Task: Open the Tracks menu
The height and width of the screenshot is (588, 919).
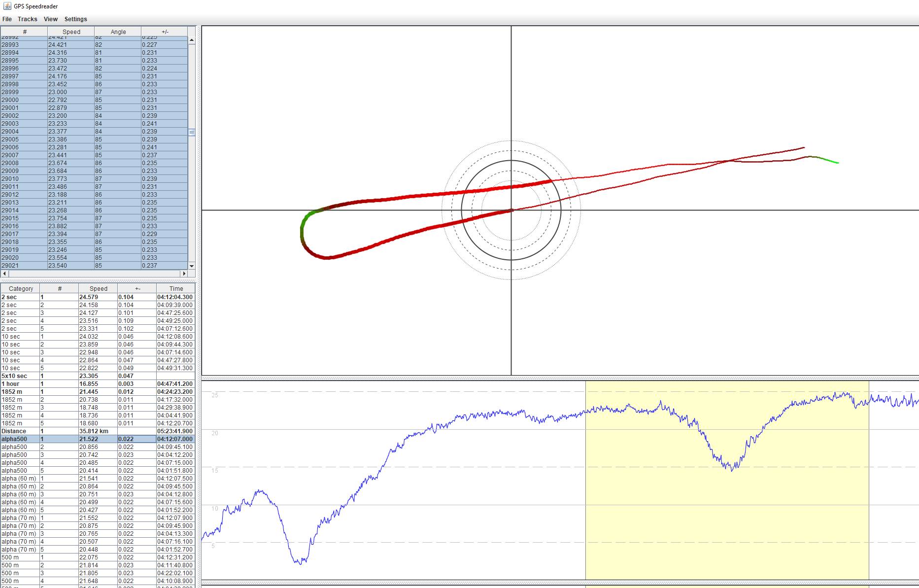Action: [x=27, y=19]
